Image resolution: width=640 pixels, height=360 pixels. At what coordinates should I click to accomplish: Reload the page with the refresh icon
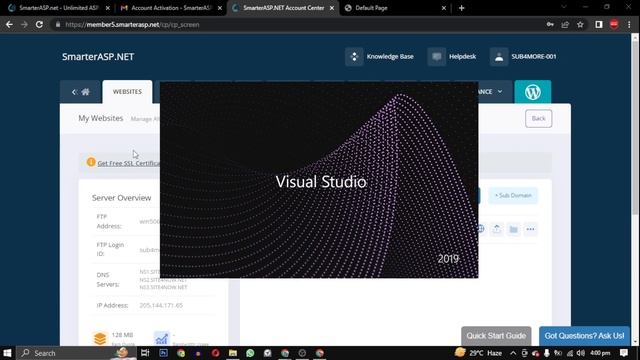point(39,24)
